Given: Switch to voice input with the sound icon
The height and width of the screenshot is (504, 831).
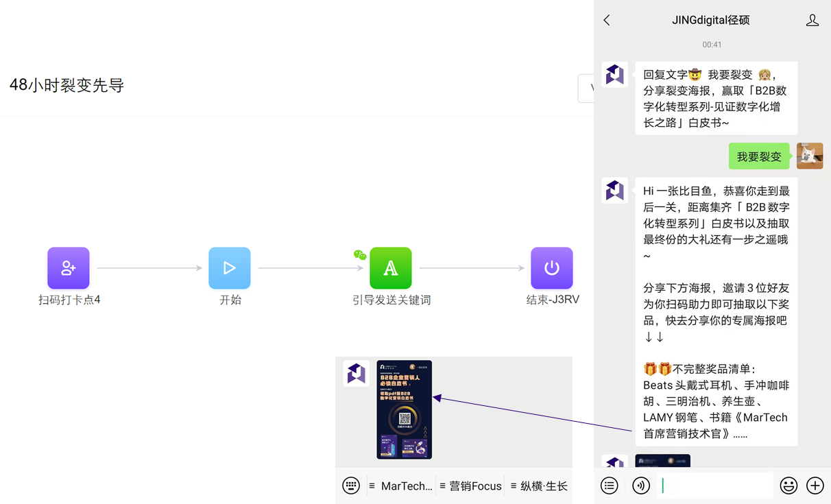Looking at the screenshot, I should point(641,485).
